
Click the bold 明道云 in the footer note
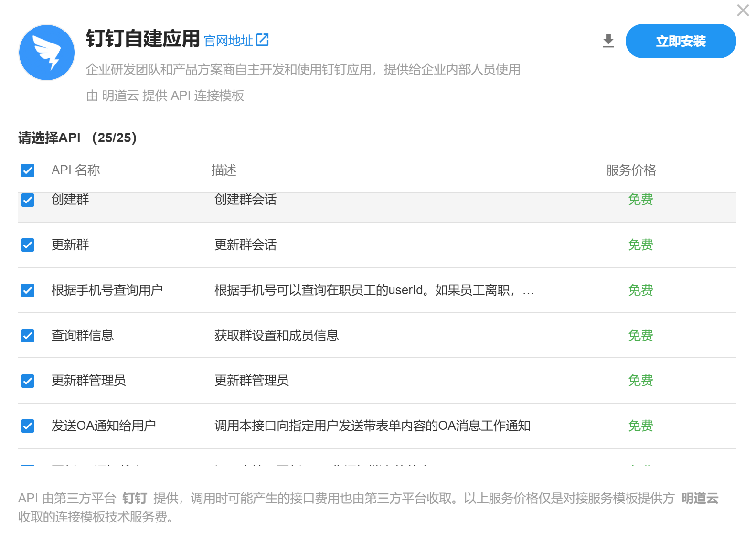coord(700,499)
